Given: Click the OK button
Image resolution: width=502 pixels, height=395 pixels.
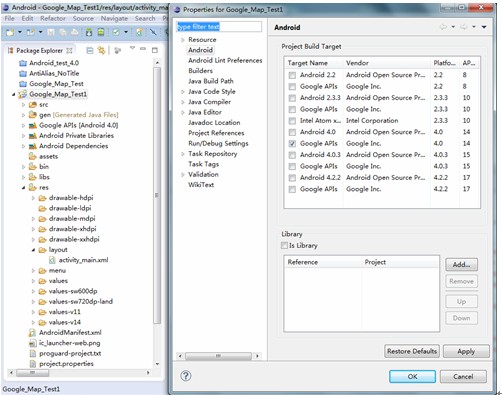Looking at the screenshot, I should [x=412, y=376].
